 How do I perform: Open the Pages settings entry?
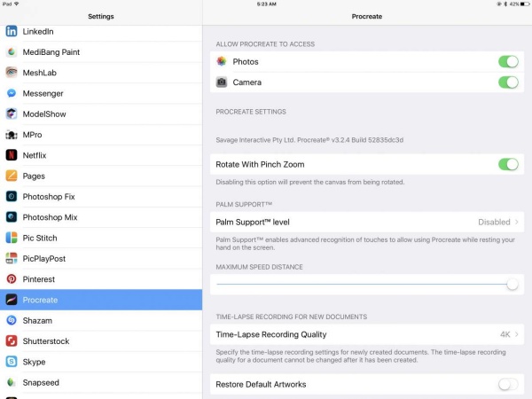(101, 176)
